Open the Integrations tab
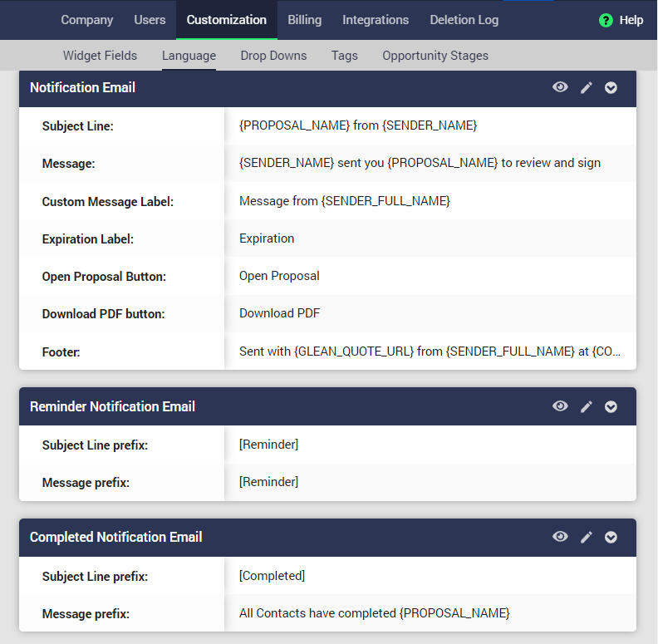 coord(376,20)
